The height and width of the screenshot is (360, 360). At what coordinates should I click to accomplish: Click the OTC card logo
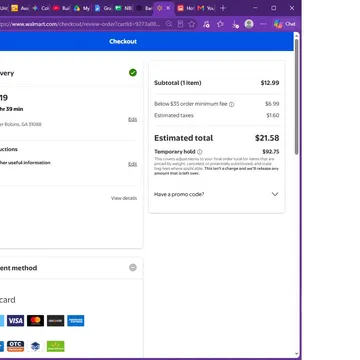tap(15, 346)
